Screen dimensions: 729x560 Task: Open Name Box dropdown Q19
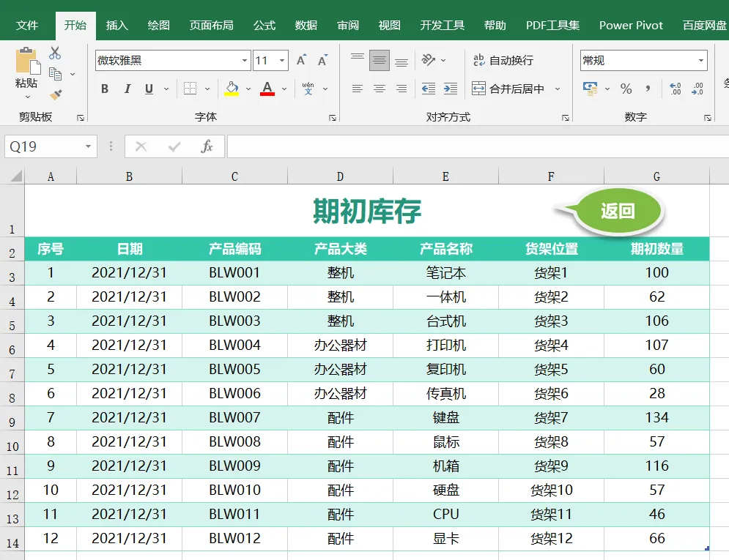(x=88, y=146)
